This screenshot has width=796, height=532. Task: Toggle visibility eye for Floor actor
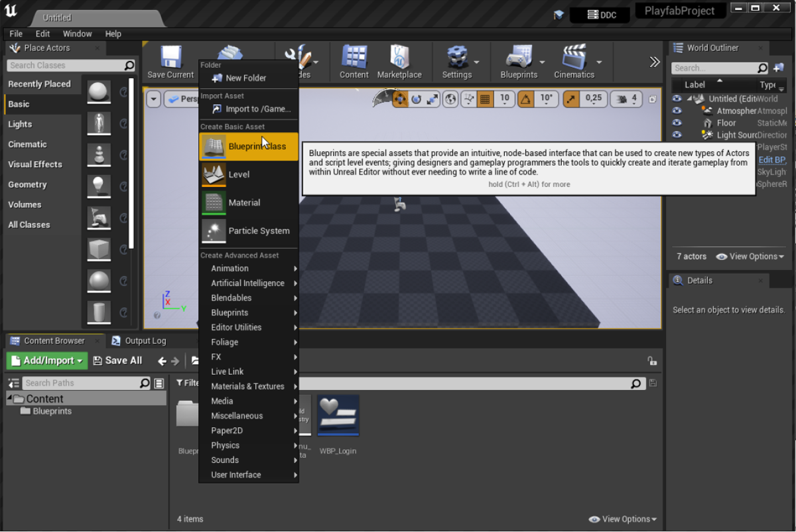pyautogui.click(x=677, y=123)
